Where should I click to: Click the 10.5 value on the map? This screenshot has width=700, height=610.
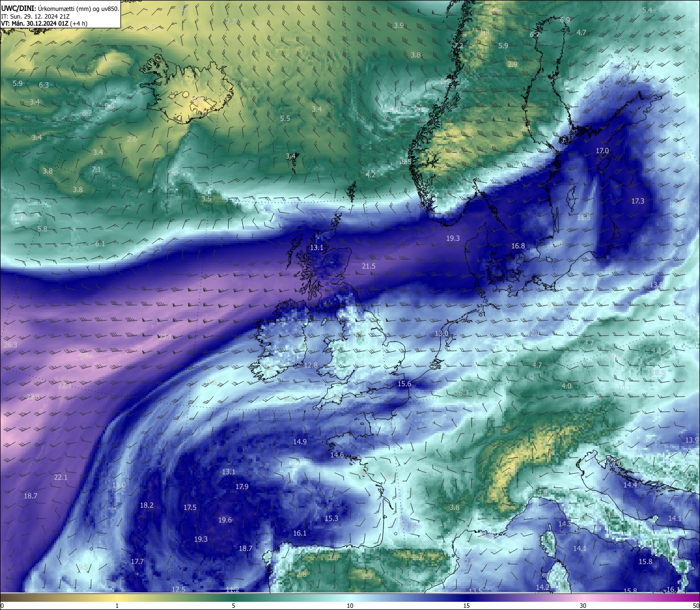tap(658, 374)
